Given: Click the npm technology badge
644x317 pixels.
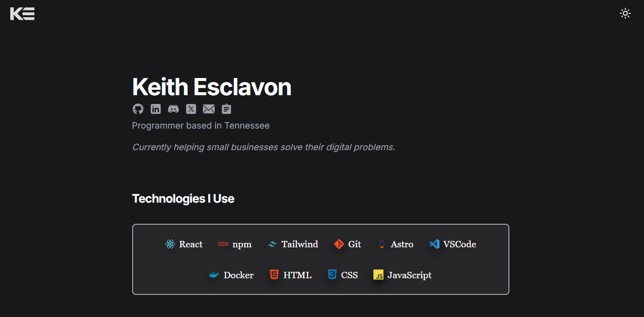Looking at the screenshot, I should point(235,244).
